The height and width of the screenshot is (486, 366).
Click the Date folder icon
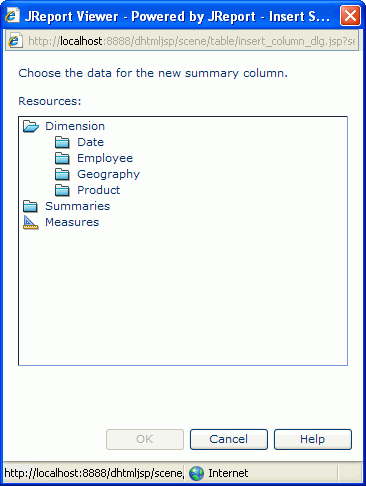pyautogui.click(x=62, y=142)
